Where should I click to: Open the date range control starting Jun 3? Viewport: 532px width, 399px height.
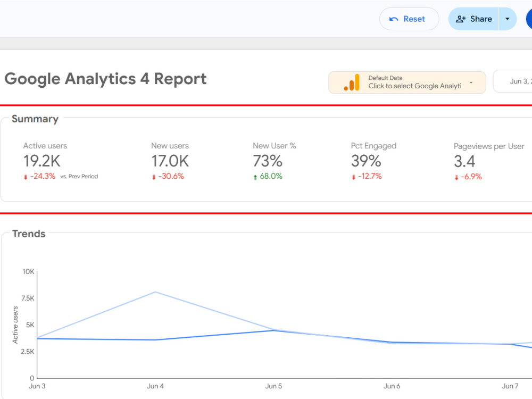(513, 81)
